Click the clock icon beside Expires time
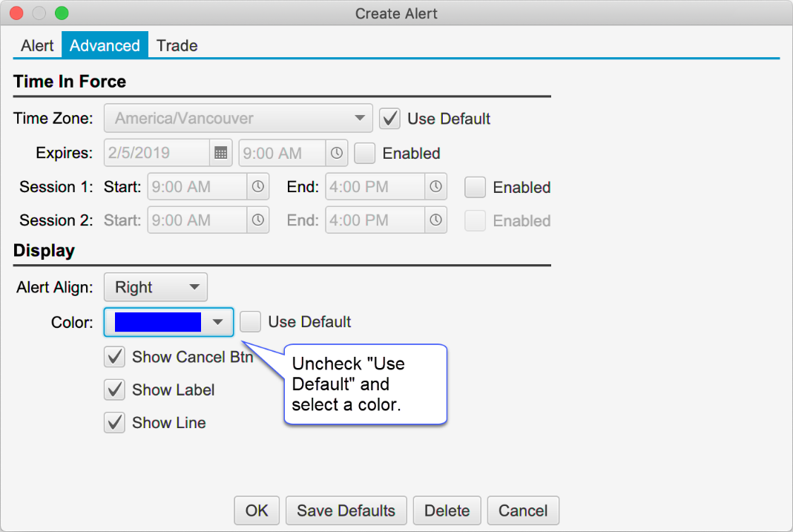The height and width of the screenshot is (532, 793). point(337,153)
